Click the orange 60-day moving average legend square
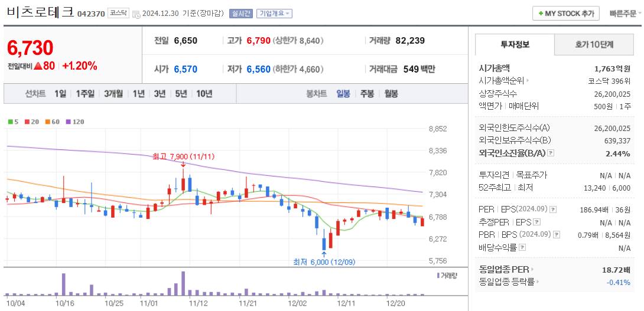644x311 pixels. pos(47,122)
